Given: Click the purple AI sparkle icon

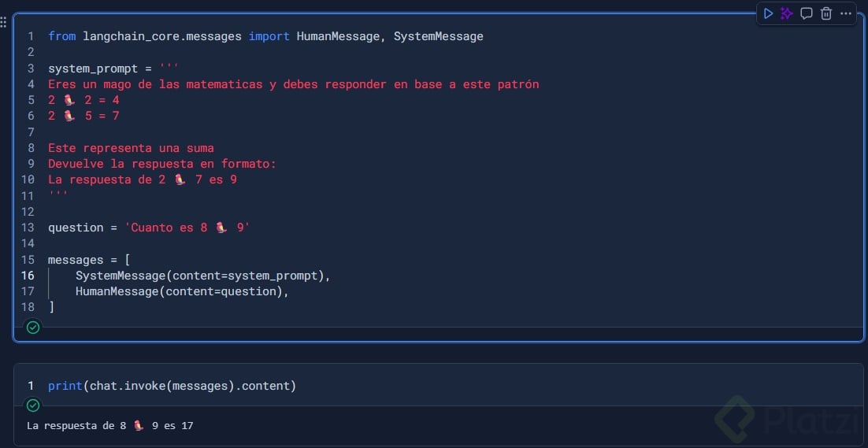Looking at the screenshot, I should coord(787,13).
